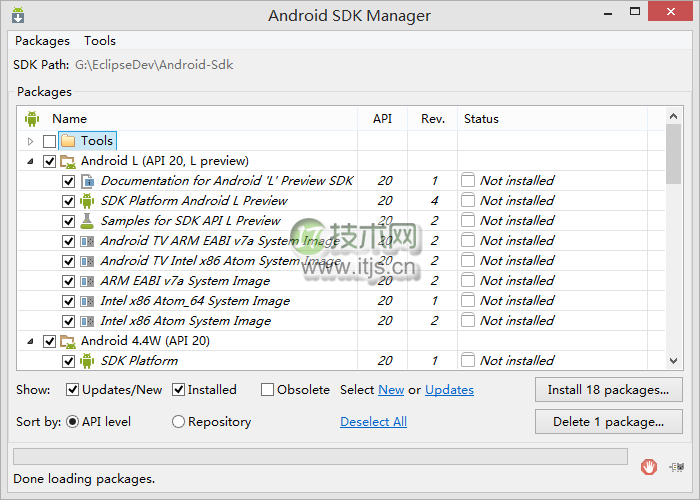Uncheck Documentation for Android 'L' Preview SDK
Image resolution: width=700 pixels, height=500 pixels.
pos(68,181)
